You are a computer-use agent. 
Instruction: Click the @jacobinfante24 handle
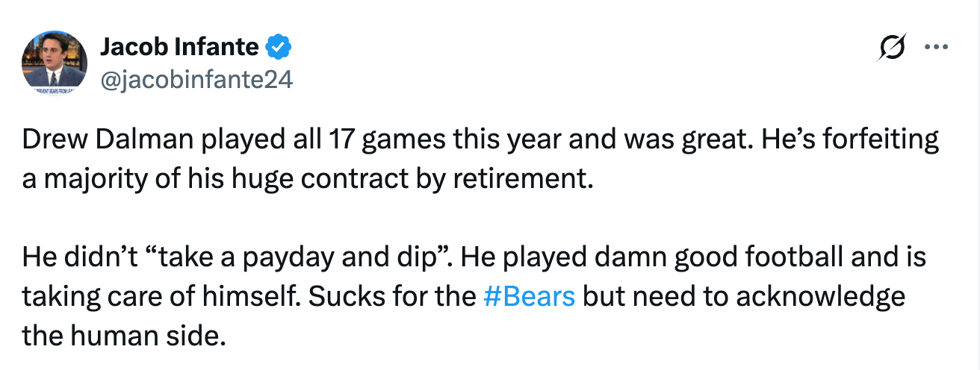pos(196,79)
